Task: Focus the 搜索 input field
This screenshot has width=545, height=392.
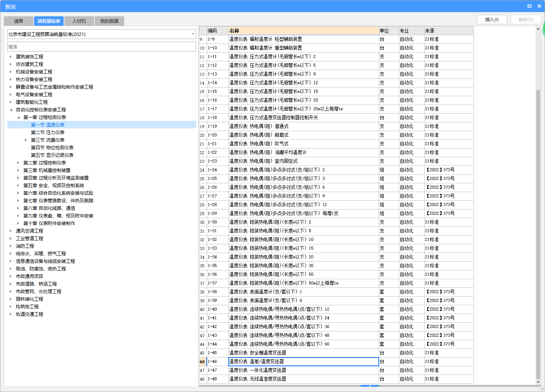Action: [102, 47]
